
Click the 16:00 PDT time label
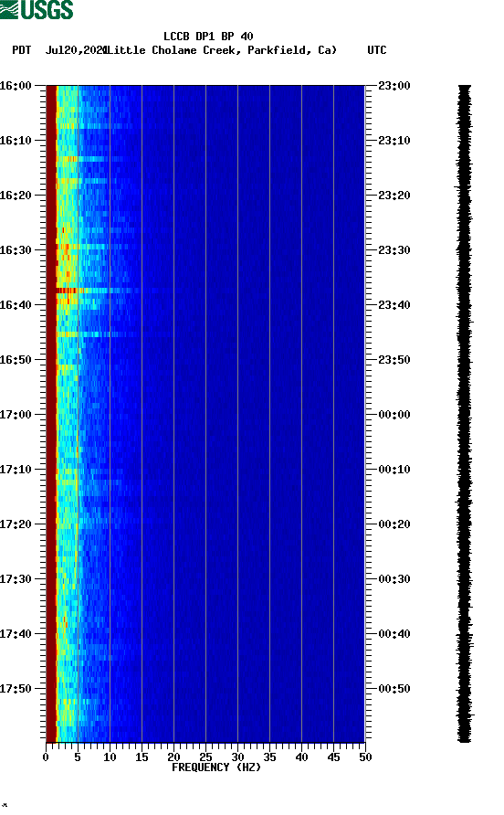tap(16, 86)
